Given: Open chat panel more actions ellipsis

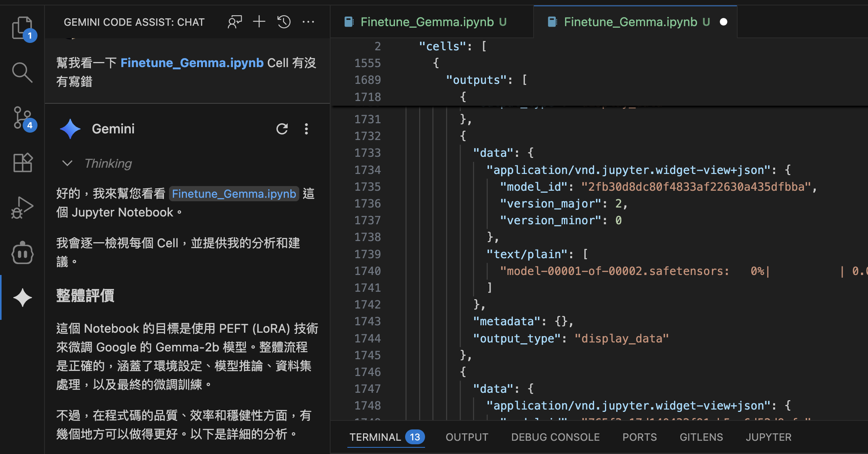Looking at the screenshot, I should 308,22.
